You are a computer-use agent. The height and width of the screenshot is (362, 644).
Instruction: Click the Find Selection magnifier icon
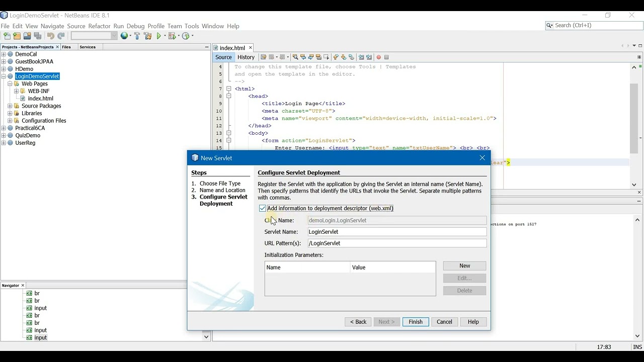click(x=295, y=57)
